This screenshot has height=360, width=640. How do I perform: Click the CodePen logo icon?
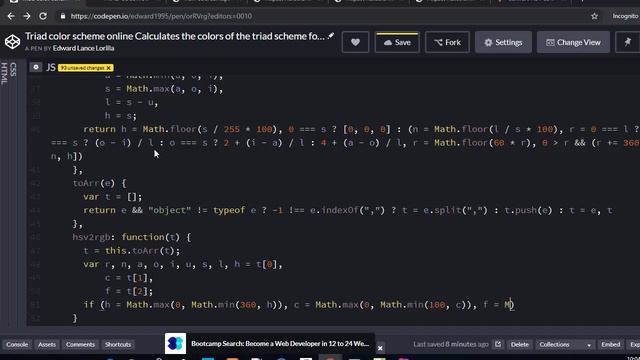click(x=12, y=42)
